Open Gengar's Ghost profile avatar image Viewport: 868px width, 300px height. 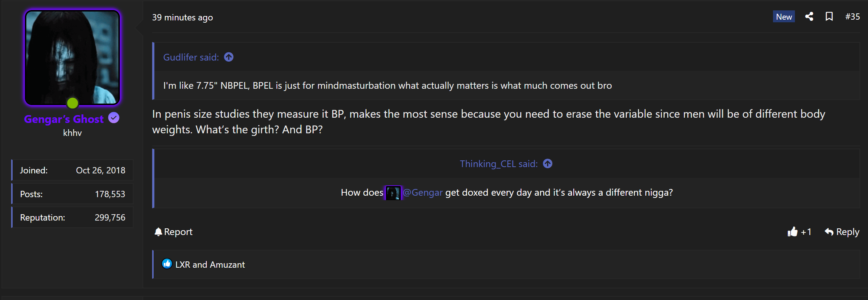[x=72, y=58]
